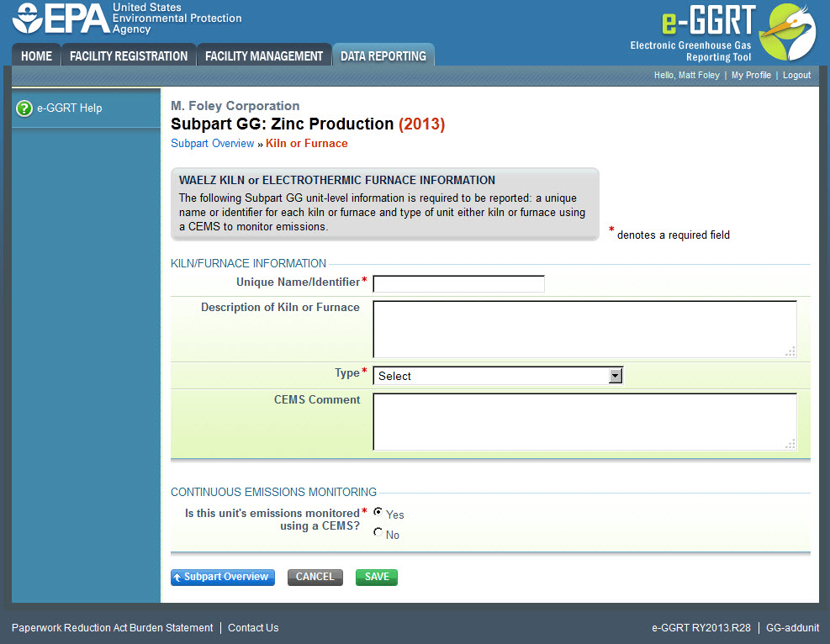Click 'GG-addunit' footer text
Viewport: 830px width, 644px height.
pyautogui.click(x=792, y=627)
